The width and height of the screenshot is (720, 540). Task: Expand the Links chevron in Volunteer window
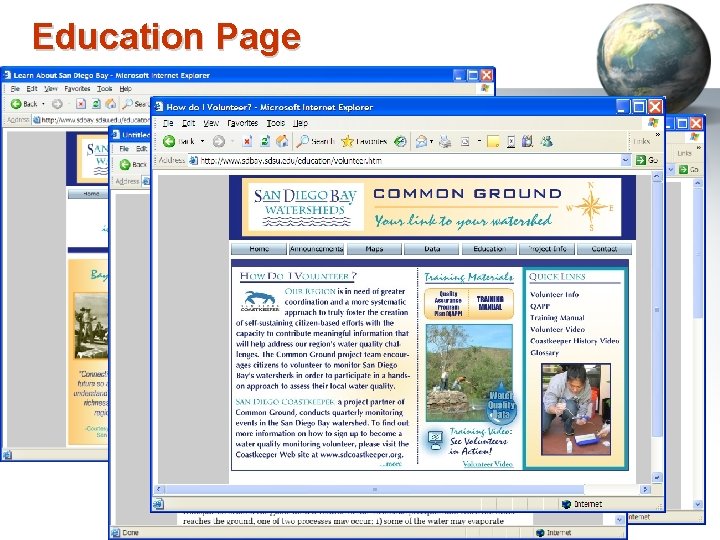(658, 135)
